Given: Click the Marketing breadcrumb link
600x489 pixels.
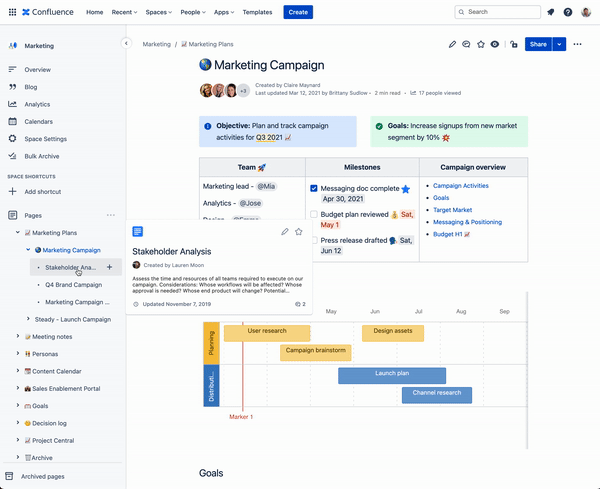Looking at the screenshot, I should 157,44.
